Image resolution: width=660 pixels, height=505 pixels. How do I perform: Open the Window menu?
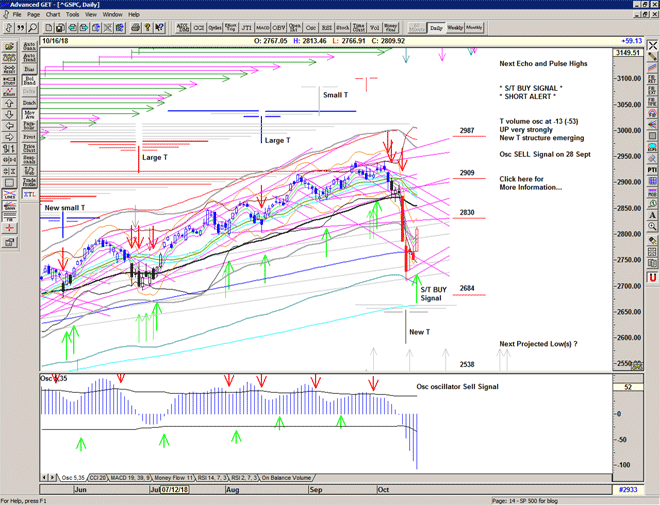[x=112, y=15]
